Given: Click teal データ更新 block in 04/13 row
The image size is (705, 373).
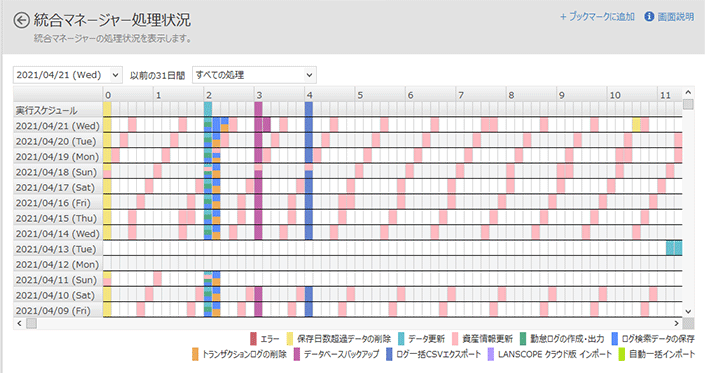Looking at the screenshot, I should pos(674,248).
